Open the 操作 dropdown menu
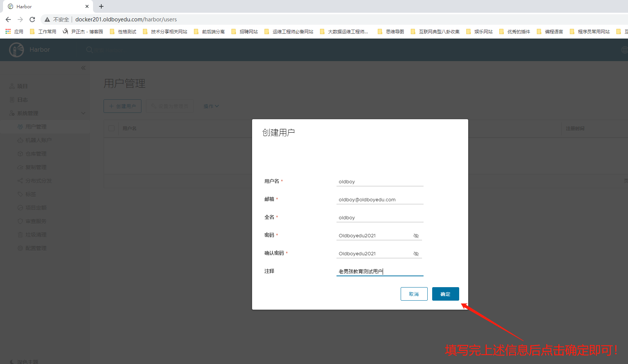 click(211, 106)
